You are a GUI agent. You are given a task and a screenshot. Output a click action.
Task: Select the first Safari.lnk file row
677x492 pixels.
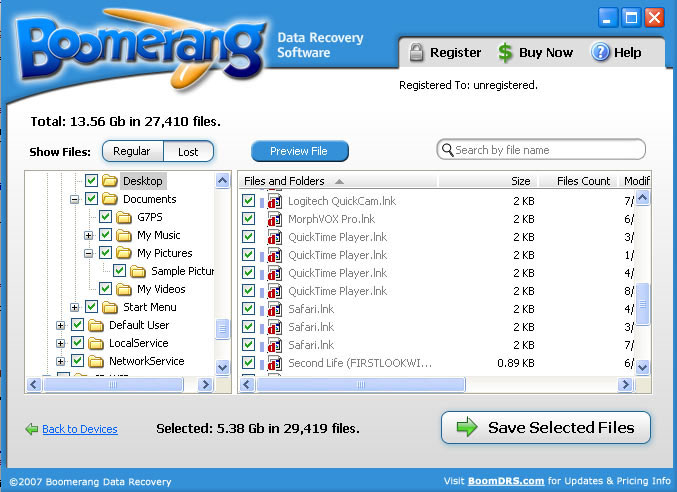click(436, 309)
